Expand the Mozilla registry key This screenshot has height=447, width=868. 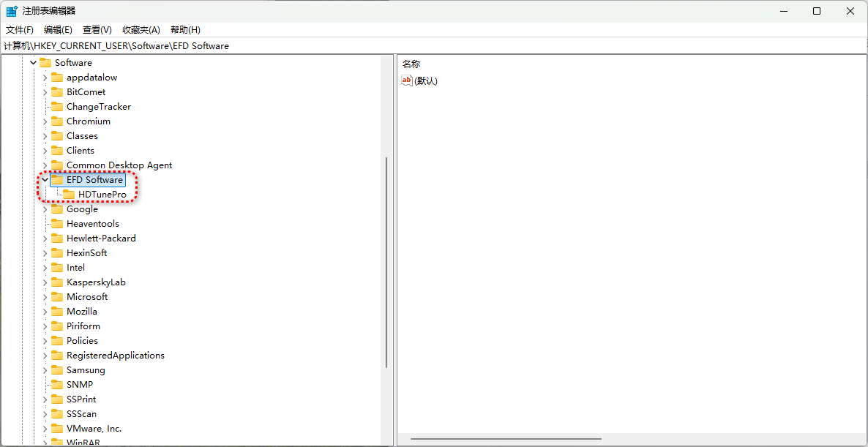click(x=45, y=312)
